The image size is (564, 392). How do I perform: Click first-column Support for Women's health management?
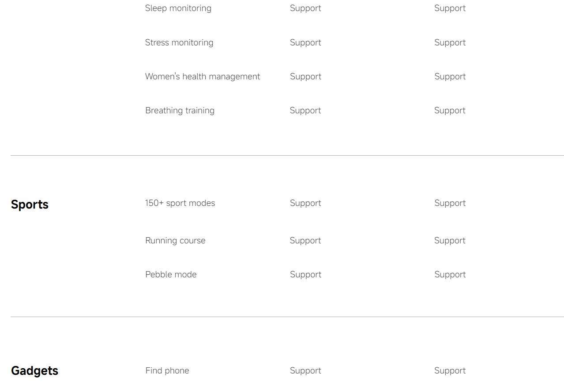[x=305, y=77]
